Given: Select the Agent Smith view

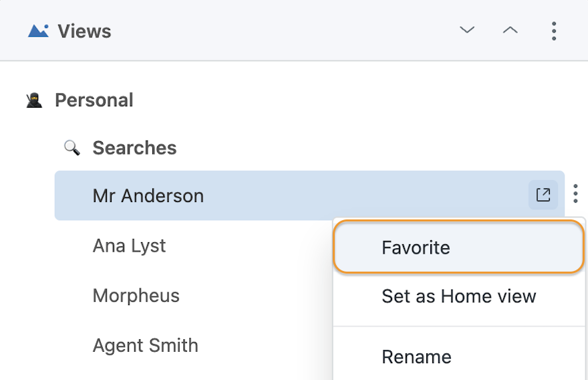Looking at the screenshot, I should tap(146, 345).
